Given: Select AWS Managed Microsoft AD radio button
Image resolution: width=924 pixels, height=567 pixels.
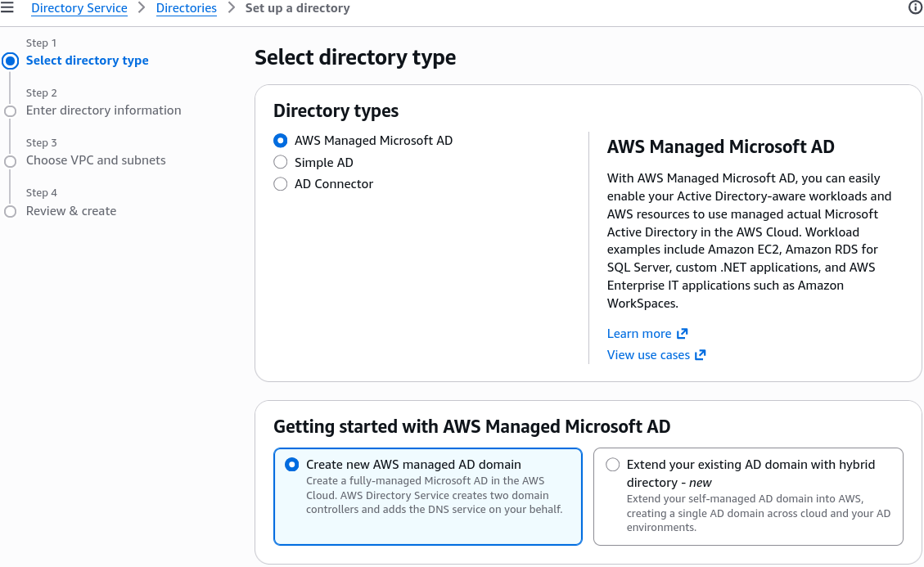Looking at the screenshot, I should point(281,140).
